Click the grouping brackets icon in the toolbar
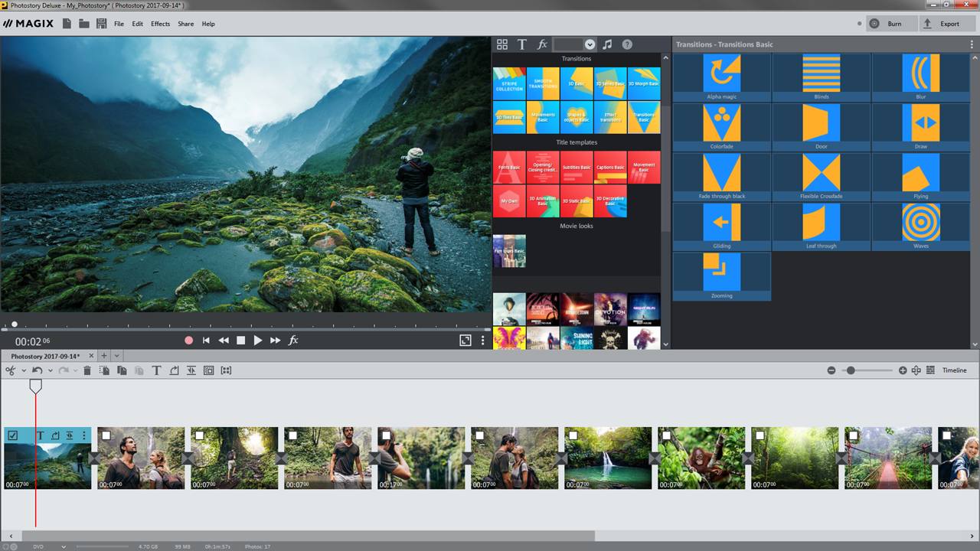The image size is (980, 551). [226, 370]
